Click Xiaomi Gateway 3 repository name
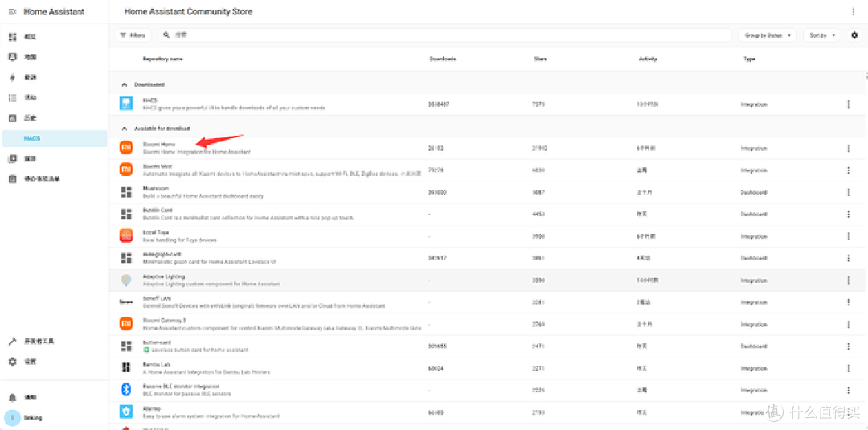The height and width of the screenshot is (430, 868). click(165, 321)
